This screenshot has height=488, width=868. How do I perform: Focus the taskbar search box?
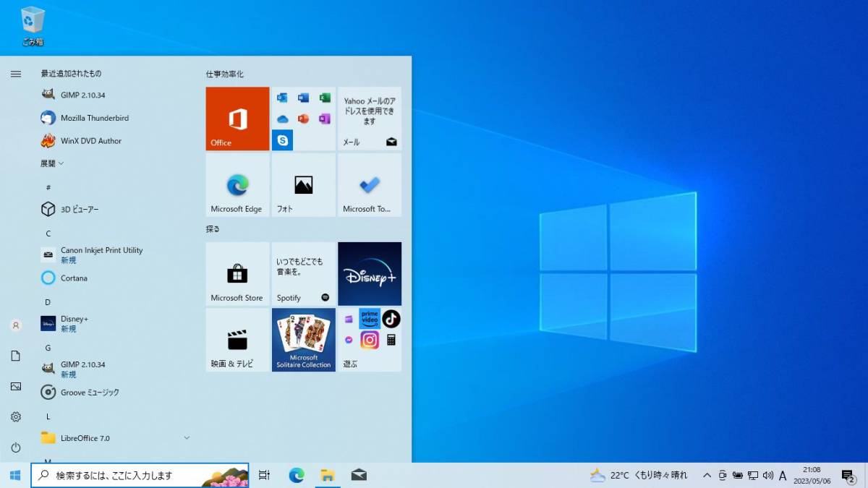(140, 475)
